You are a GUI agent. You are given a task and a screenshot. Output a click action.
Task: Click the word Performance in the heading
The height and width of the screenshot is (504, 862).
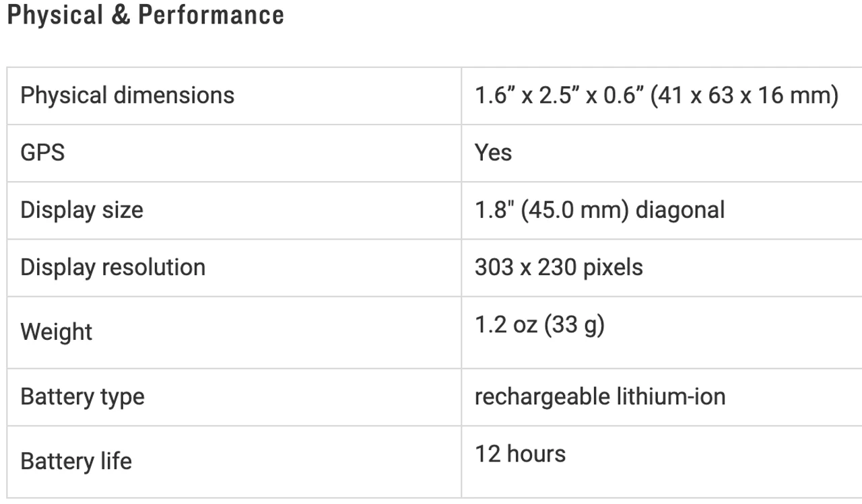click(x=211, y=15)
